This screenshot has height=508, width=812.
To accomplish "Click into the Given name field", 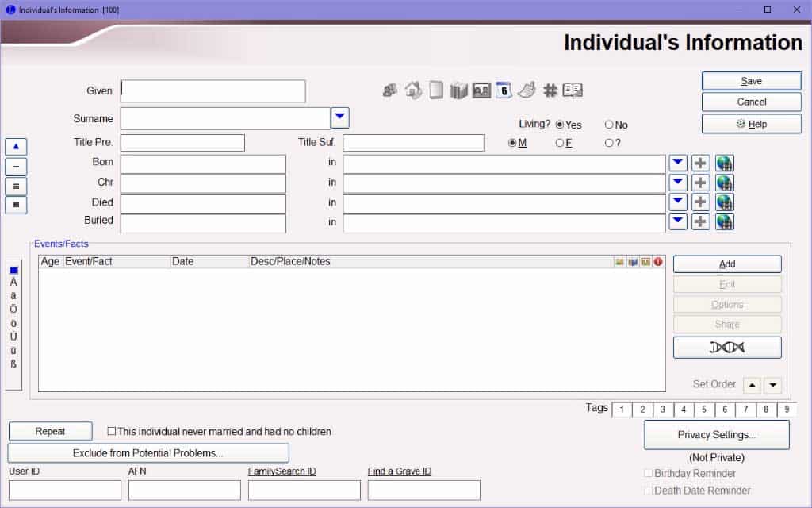I will point(213,91).
